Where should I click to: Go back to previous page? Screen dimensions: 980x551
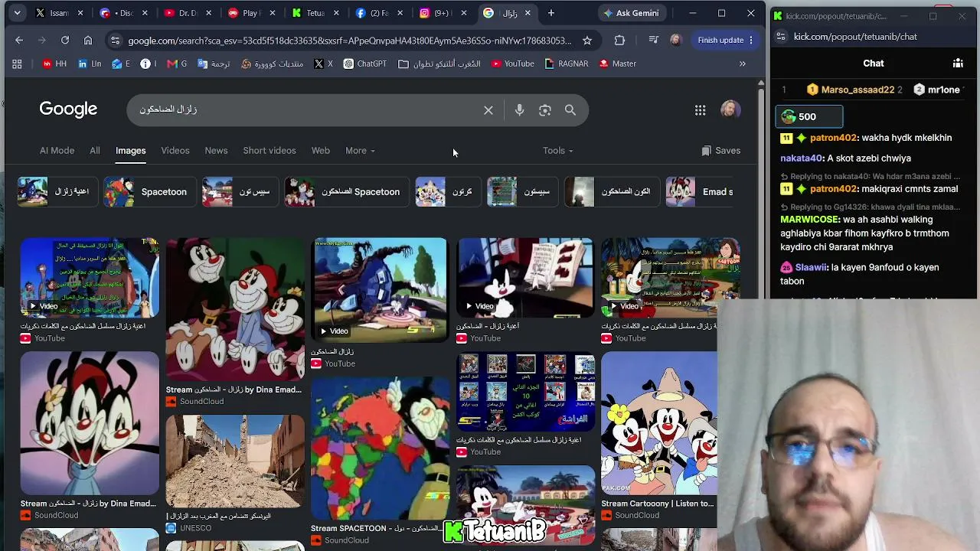point(19,40)
